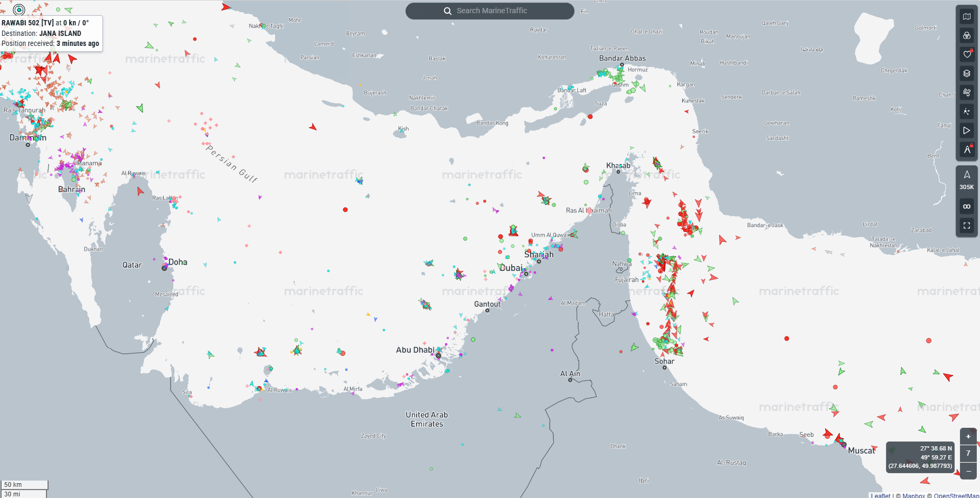Select the red arrow vessel near Nakh-e Taghi
Viewport: 980px width, 498px height.
tap(226, 7)
